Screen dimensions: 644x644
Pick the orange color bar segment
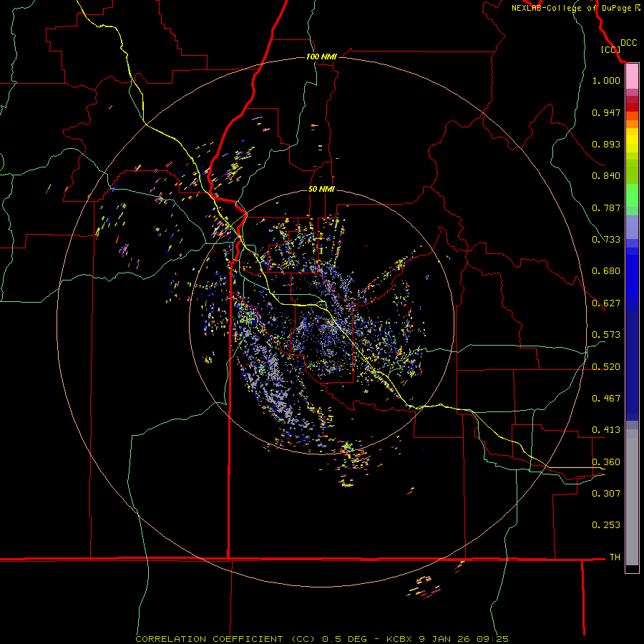pyautogui.click(x=632, y=124)
